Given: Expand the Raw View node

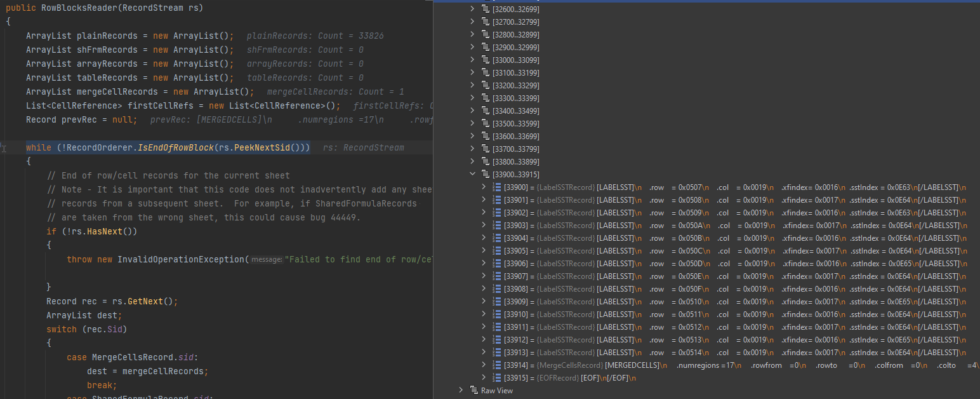Looking at the screenshot, I should [x=461, y=390].
